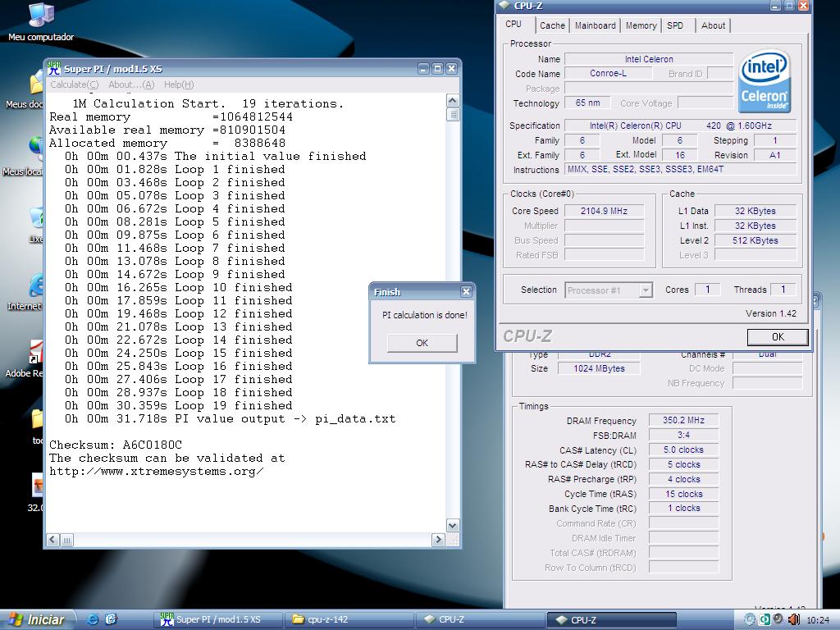Switch to the About tab in CPU-Z

(x=713, y=25)
